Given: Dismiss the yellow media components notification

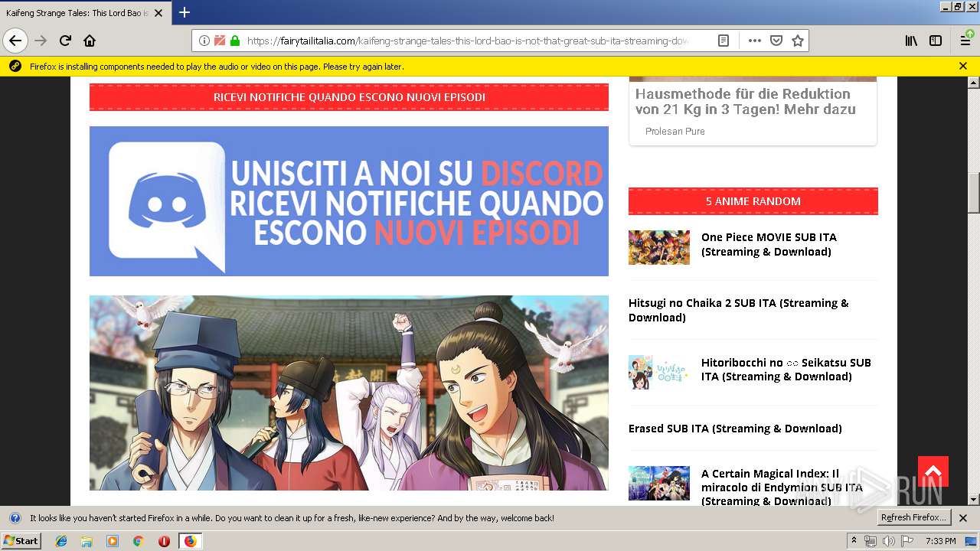Looking at the screenshot, I should click(963, 67).
